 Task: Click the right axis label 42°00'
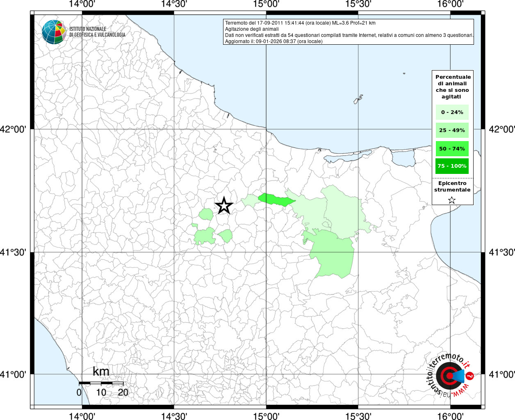[502, 129]
